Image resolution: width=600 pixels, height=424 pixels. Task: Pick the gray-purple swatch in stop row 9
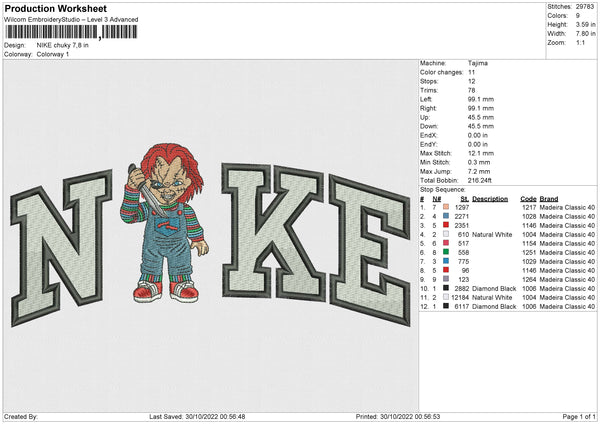[x=445, y=279]
